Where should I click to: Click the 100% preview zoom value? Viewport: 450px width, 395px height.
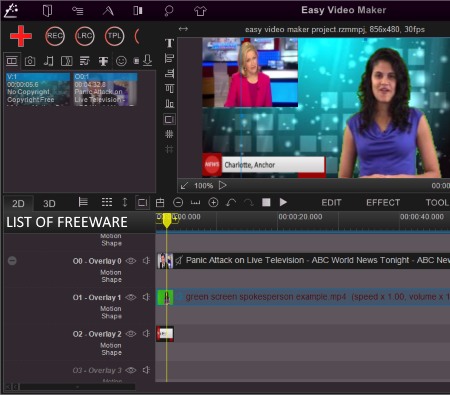point(203,186)
